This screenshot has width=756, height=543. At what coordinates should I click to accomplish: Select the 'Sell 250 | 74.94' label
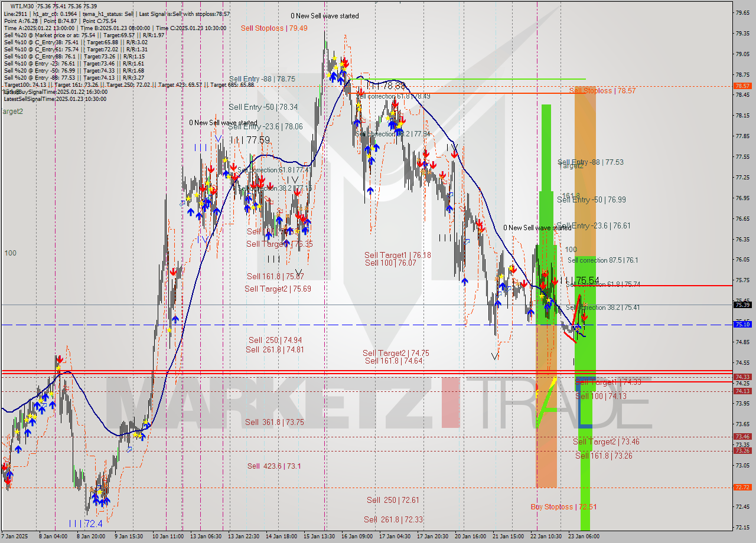click(x=275, y=340)
